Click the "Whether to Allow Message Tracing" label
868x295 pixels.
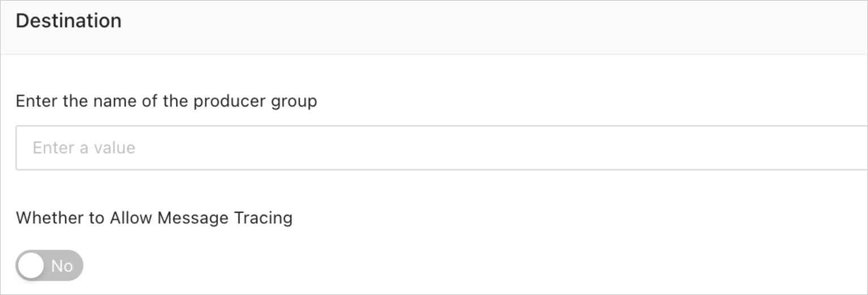(x=154, y=218)
